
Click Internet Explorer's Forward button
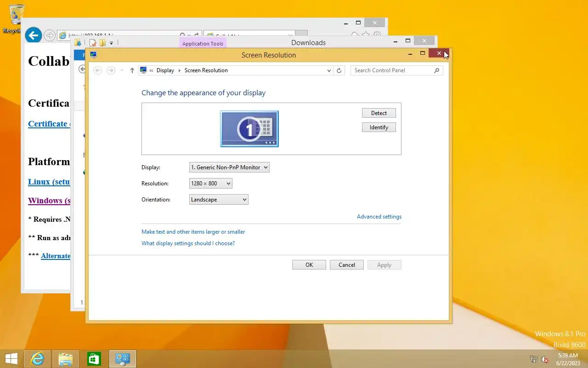[50, 35]
